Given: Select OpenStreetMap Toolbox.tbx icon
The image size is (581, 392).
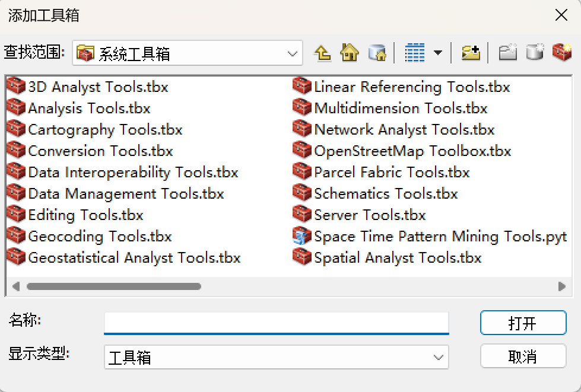Looking at the screenshot, I should click(x=302, y=150).
